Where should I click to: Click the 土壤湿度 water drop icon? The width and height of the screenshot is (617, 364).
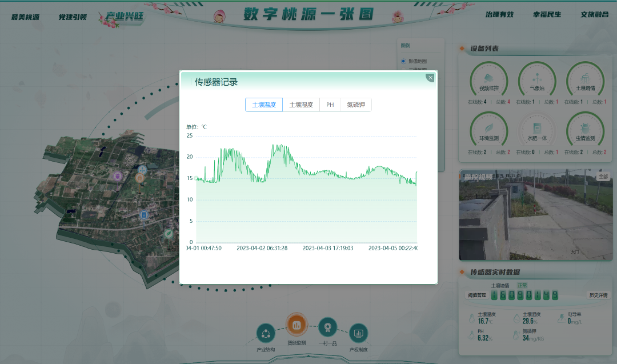click(516, 318)
